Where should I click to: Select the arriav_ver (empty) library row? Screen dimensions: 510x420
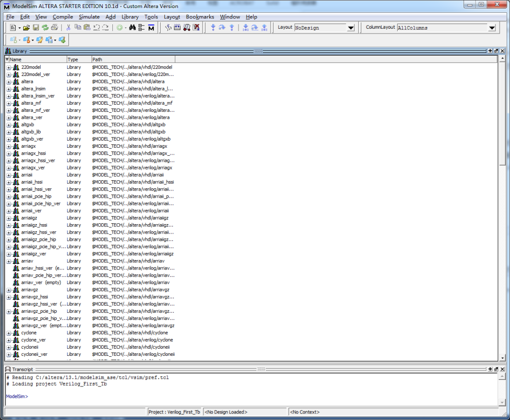pos(90,283)
